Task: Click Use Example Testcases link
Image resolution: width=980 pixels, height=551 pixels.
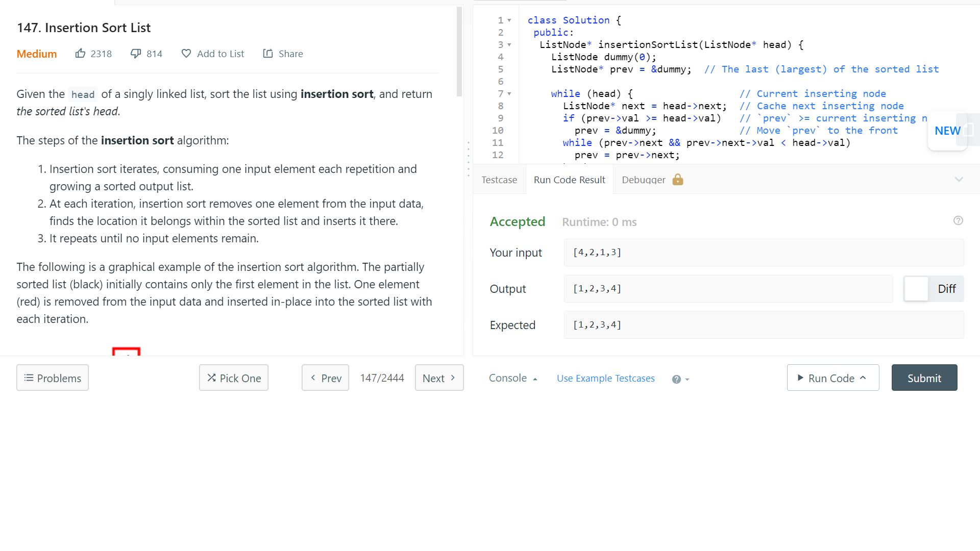Action: click(x=605, y=378)
